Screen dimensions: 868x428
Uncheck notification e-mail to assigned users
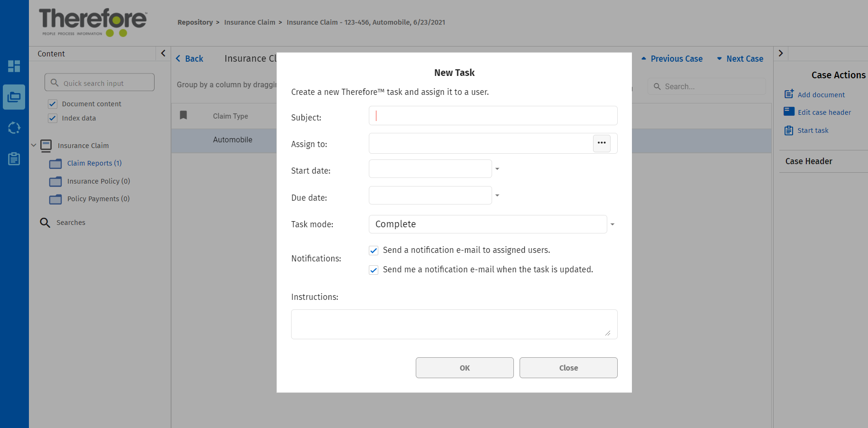[x=374, y=251]
